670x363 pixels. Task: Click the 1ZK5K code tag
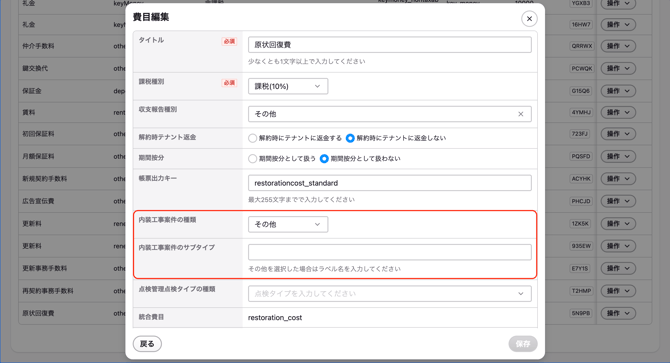580,224
